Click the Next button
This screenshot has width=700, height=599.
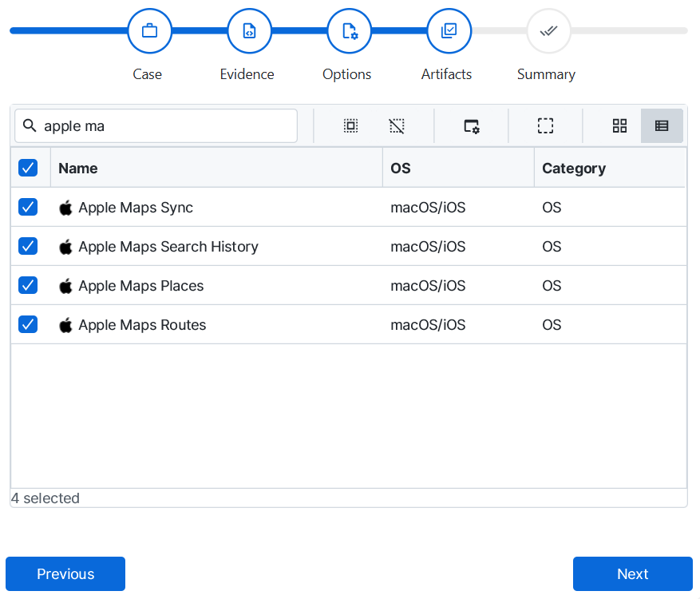[x=632, y=573]
